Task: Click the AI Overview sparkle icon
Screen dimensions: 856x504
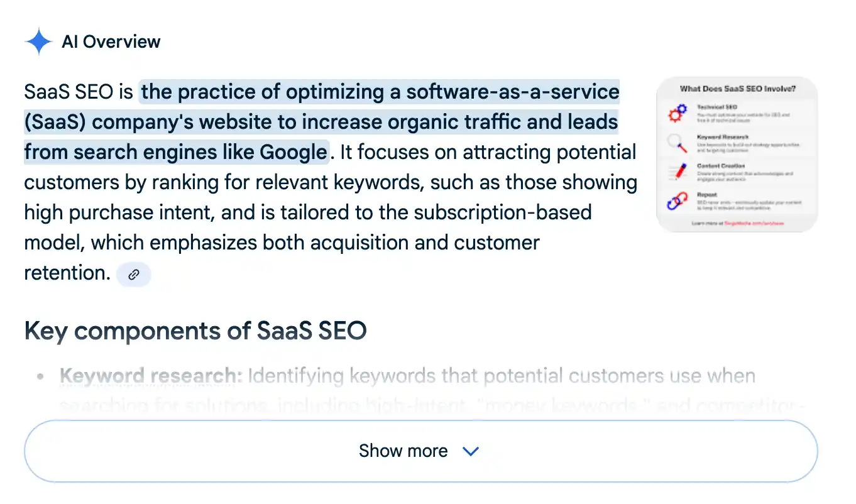Action: pyautogui.click(x=38, y=41)
